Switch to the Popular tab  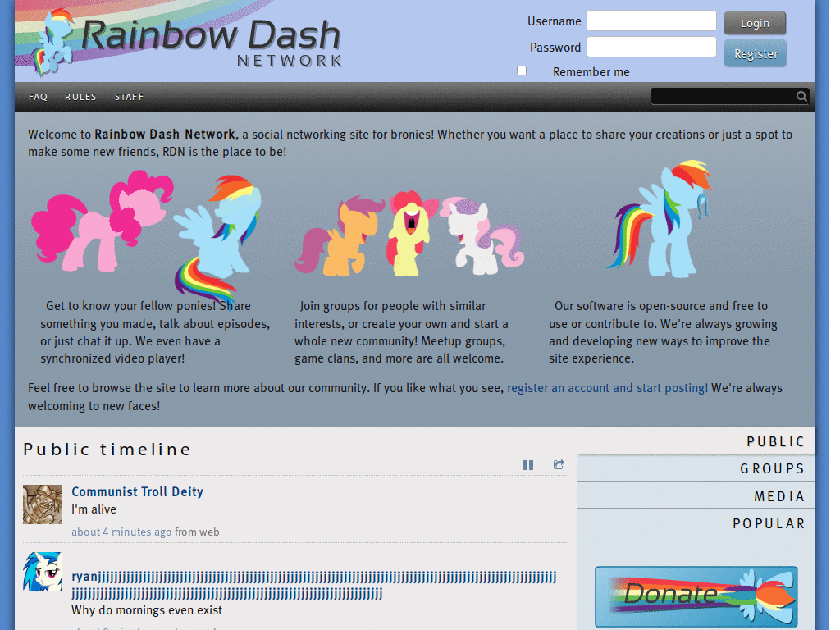[696, 523]
